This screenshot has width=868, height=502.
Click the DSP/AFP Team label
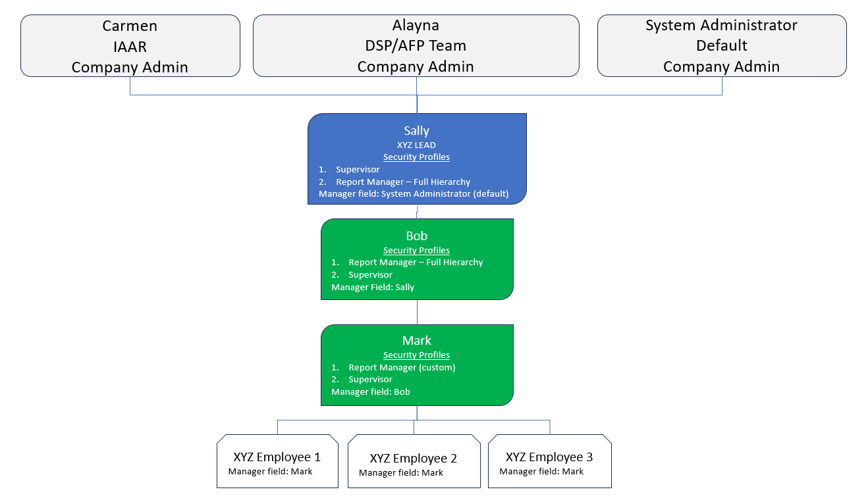coord(416,46)
